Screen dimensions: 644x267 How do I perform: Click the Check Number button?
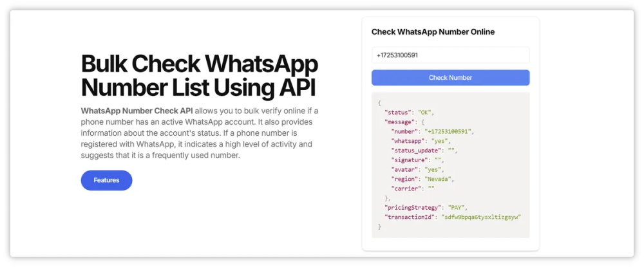click(x=451, y=77)
